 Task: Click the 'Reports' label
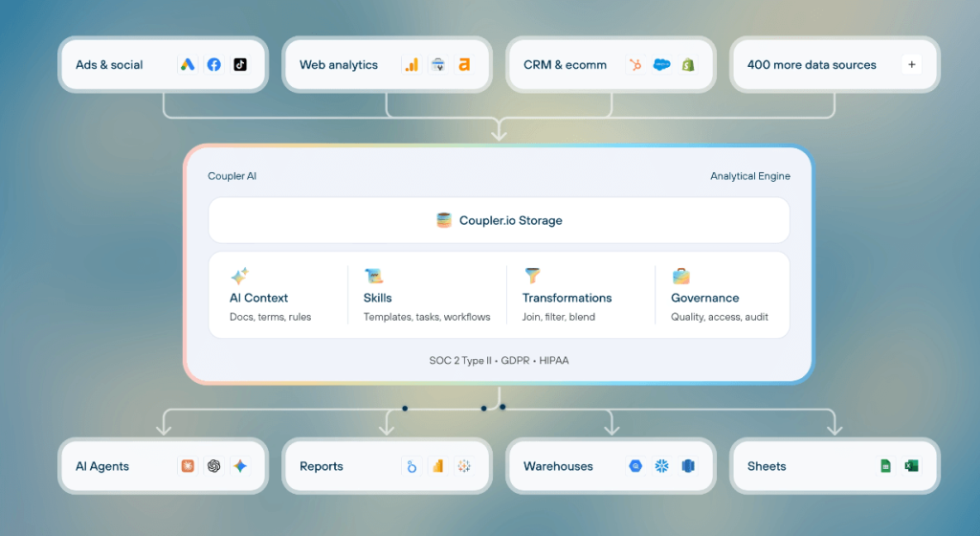[322, 467]
